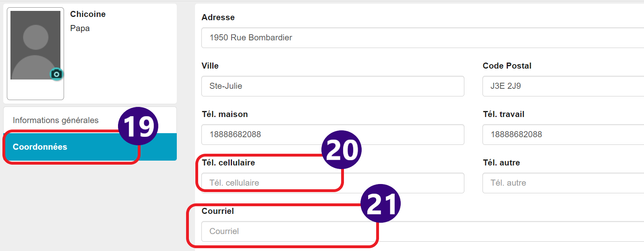The image size is (644, 251).
Task: Click the purple number 20 badge
Action: [342, 150]
